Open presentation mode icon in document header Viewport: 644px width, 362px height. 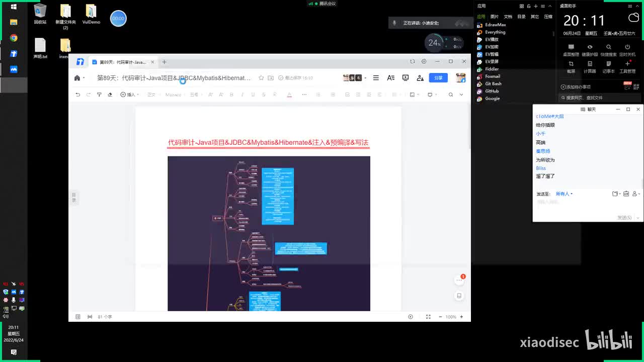406,78
